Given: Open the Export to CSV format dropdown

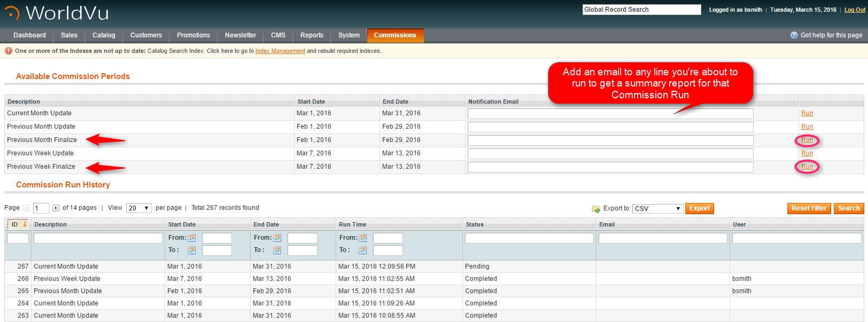Looking at the screenshot, I should (657, 209).
